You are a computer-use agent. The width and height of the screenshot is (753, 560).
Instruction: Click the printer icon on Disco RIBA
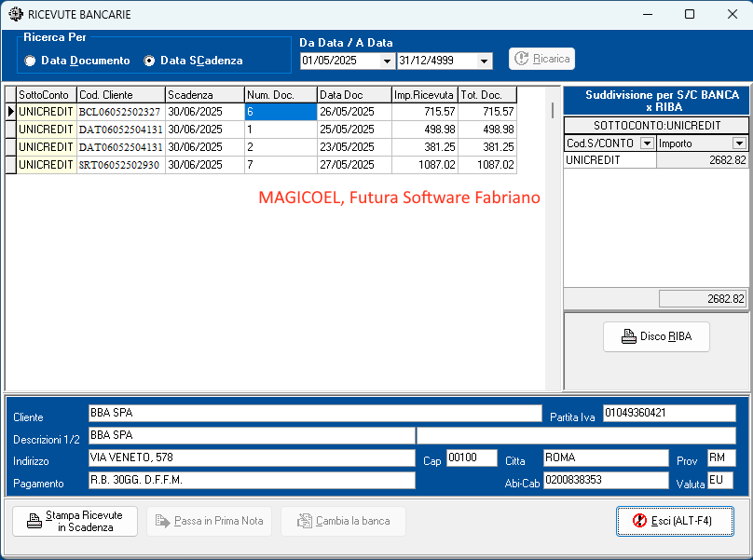(629, 336)
